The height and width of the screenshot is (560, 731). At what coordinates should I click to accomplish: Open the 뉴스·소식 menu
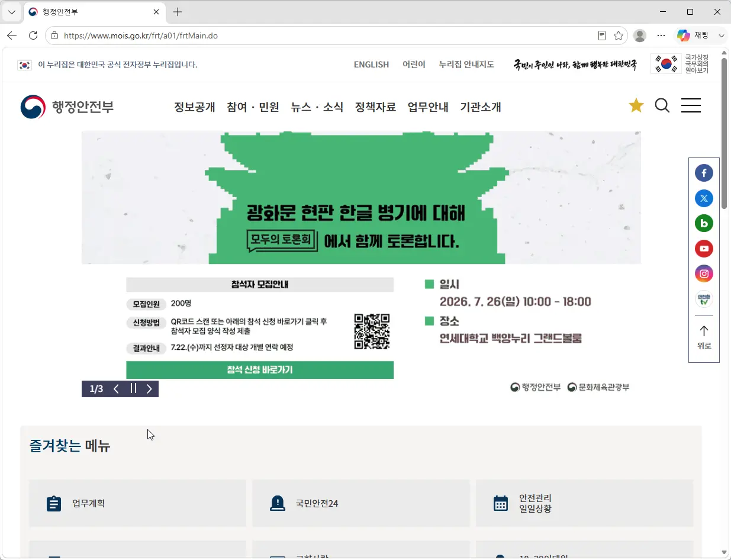[317, 107]
